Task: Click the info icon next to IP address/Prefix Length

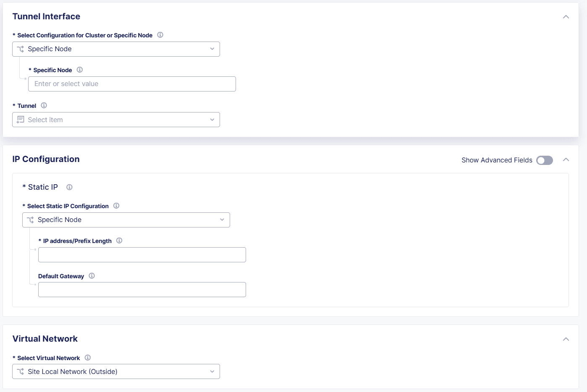Action: pos(119,240)
